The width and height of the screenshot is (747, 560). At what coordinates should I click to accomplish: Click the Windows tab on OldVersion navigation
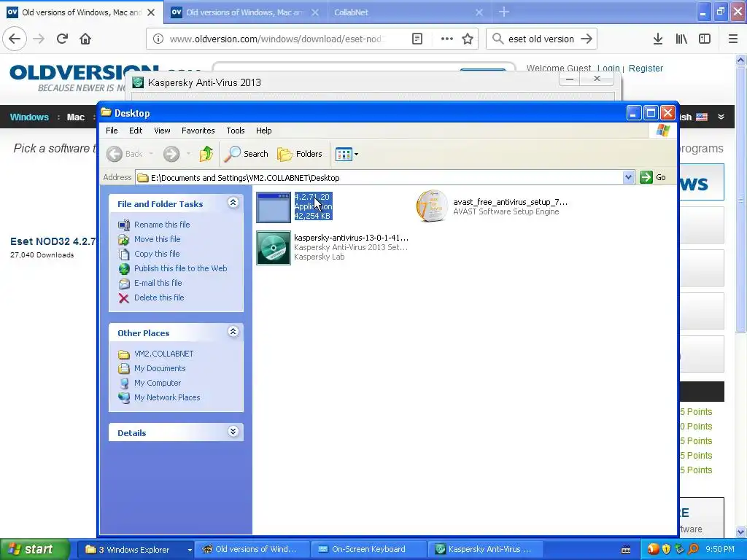coord(29,117)
